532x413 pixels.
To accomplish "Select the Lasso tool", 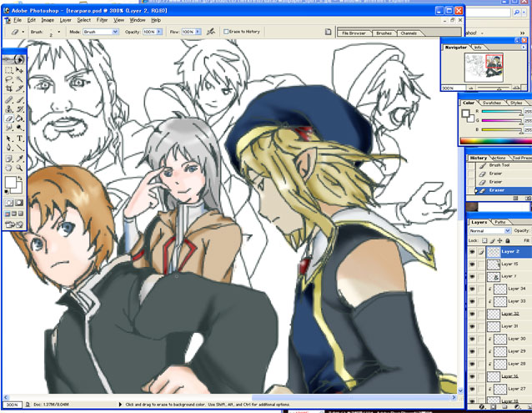I will (9, 79).
